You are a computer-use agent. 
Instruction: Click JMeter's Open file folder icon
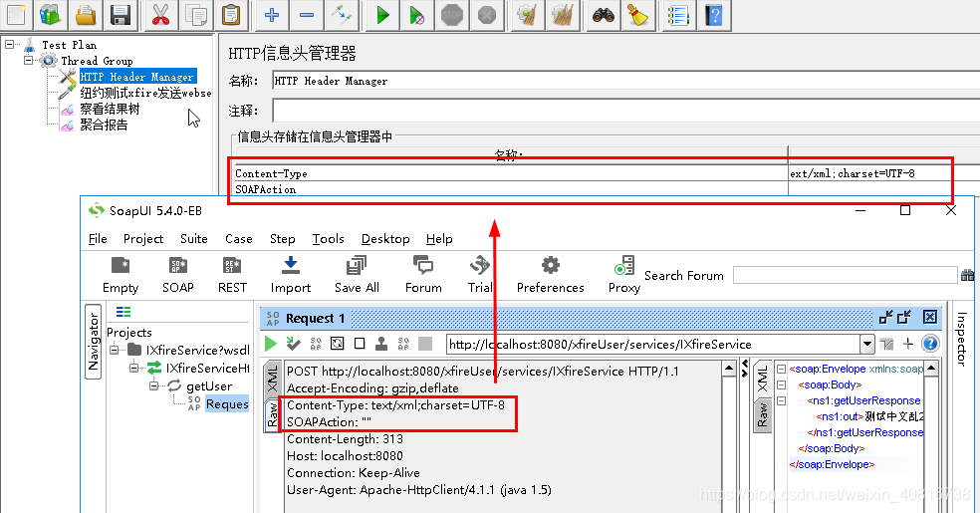86,14
